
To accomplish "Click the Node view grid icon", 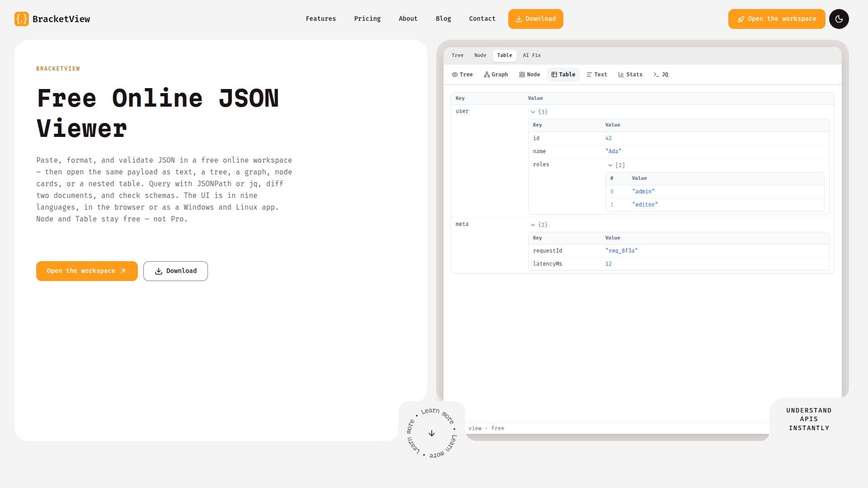I will click(522, 75).
